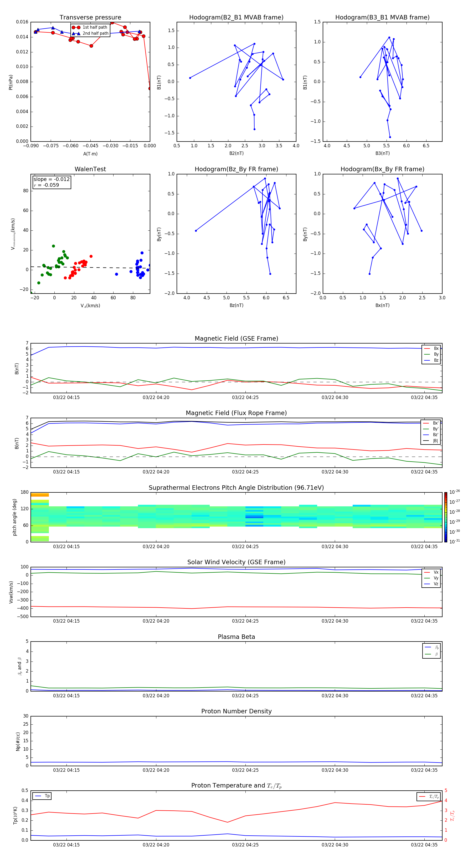The width and height of the screenshot is (473, 868).
Task: Click the '|B|' legend entry in Flux Rope panel
Action: coord(431,441)
